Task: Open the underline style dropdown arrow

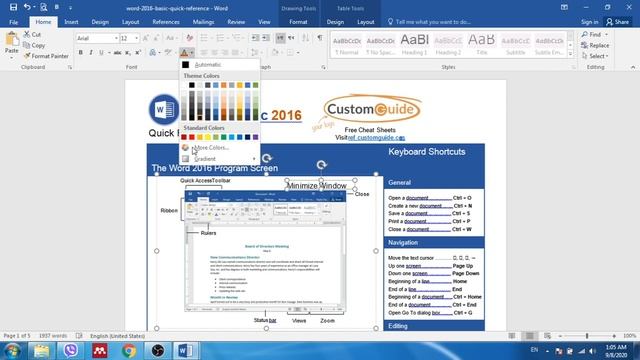Action: [x=109, y=52]
